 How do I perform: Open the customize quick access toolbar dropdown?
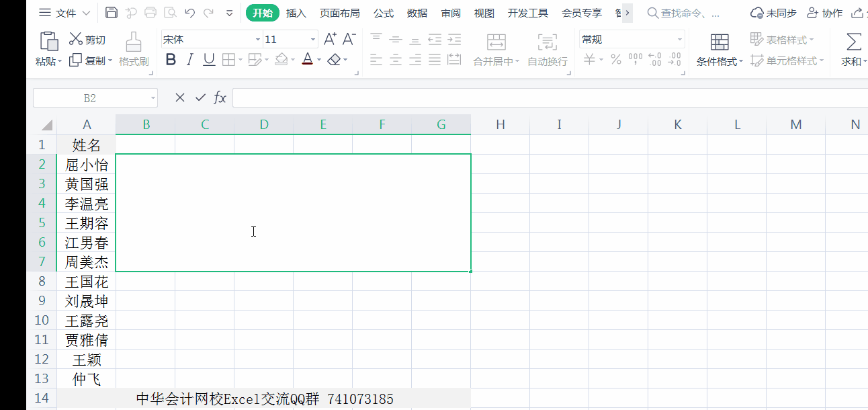tap(229, 13)
